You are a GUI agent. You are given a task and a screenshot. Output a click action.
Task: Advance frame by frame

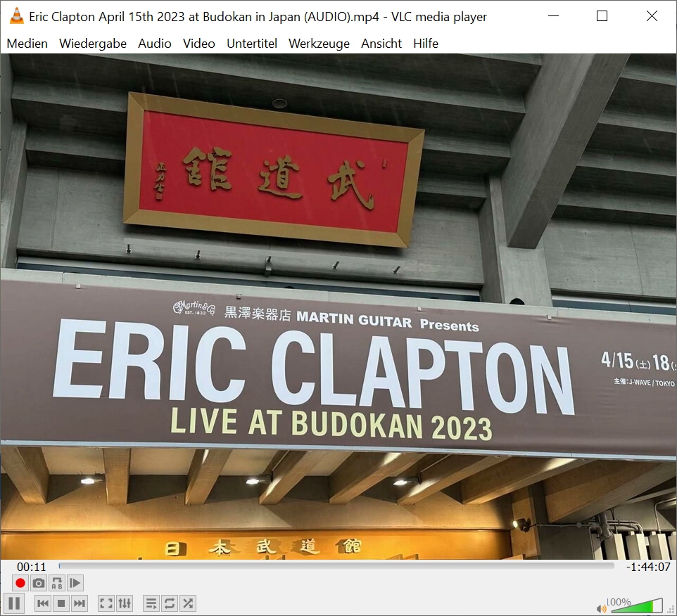(x=75, y=583)
